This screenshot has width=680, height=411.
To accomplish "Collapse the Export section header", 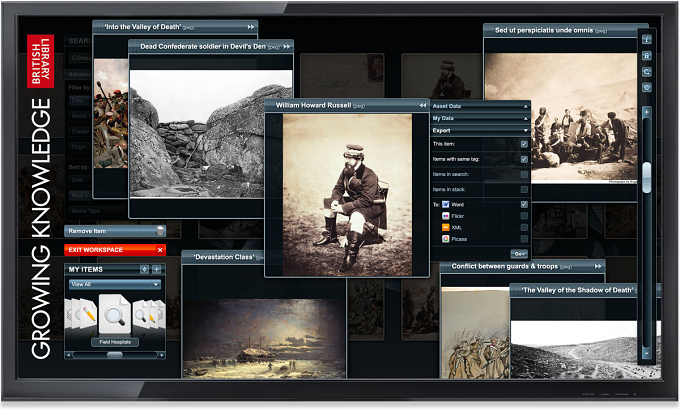I will (x=480, y=130).
